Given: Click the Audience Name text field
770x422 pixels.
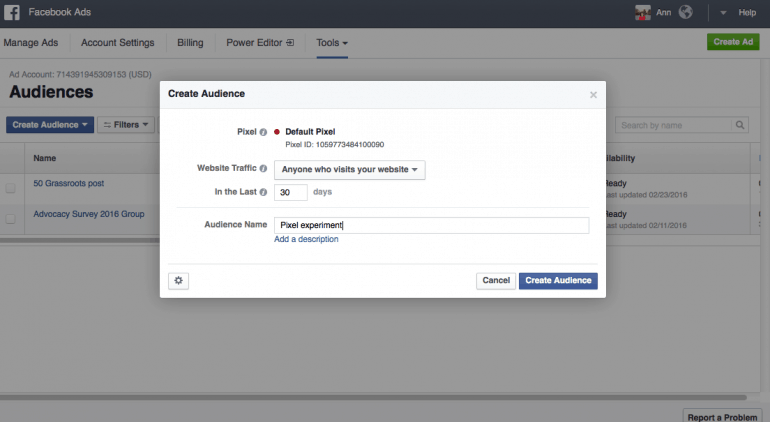Looking at the screenshot, I should tap(431, 225).
